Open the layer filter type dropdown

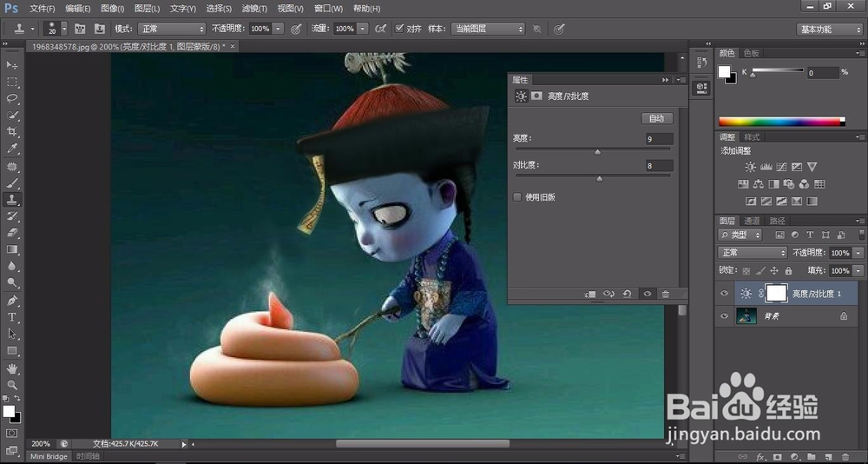pyautogui.click(x=740, y=235)
